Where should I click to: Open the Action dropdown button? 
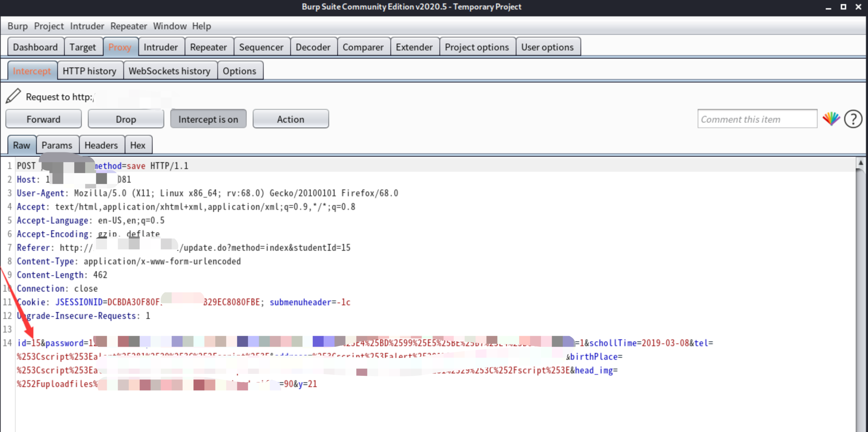point(290,119)
